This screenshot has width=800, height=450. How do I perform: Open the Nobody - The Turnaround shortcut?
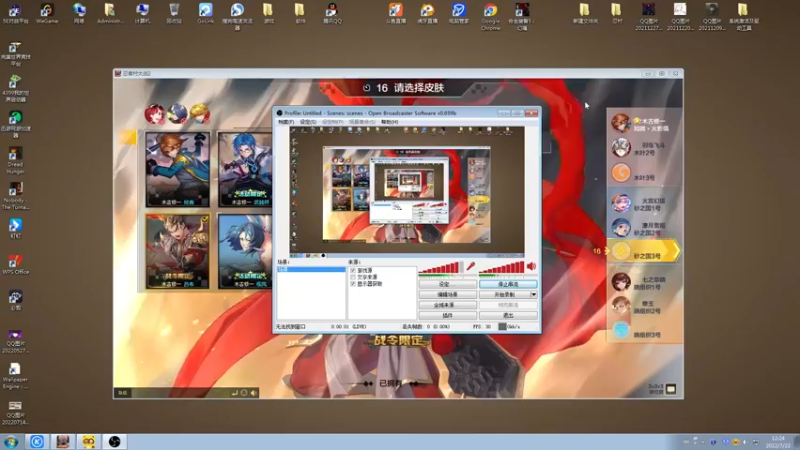click(x=15, y=196)
